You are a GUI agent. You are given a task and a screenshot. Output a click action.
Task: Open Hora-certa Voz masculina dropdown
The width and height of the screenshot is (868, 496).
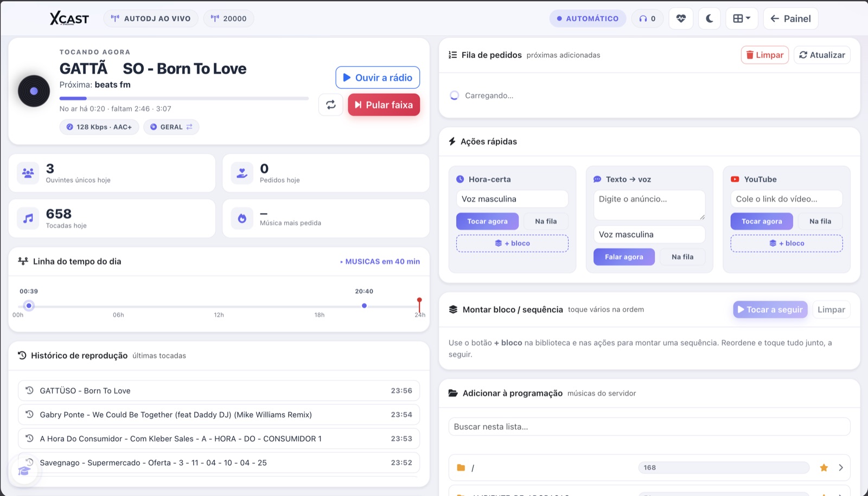512,199
